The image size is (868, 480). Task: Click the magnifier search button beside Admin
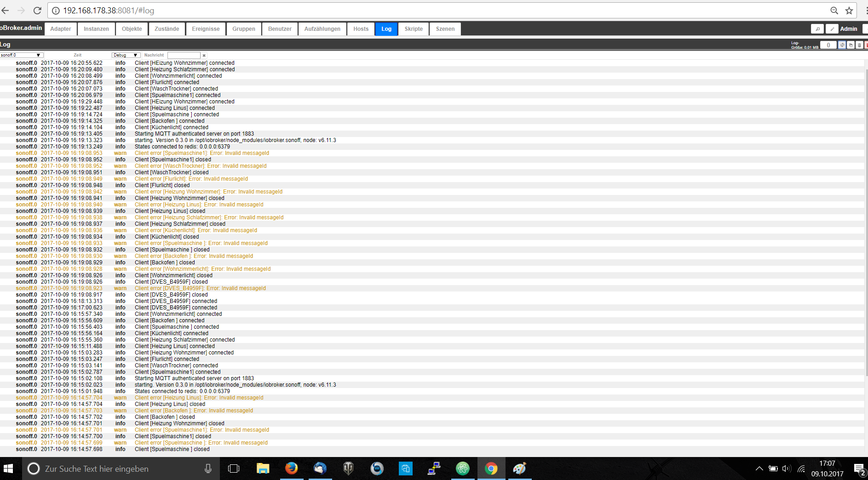pyautogui.click(x=817, y=29)
